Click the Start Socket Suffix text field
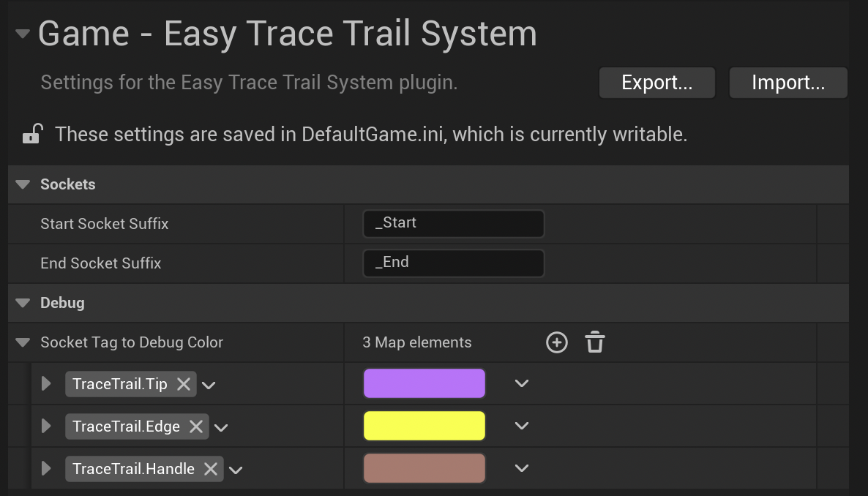 (x=453, y=224)
